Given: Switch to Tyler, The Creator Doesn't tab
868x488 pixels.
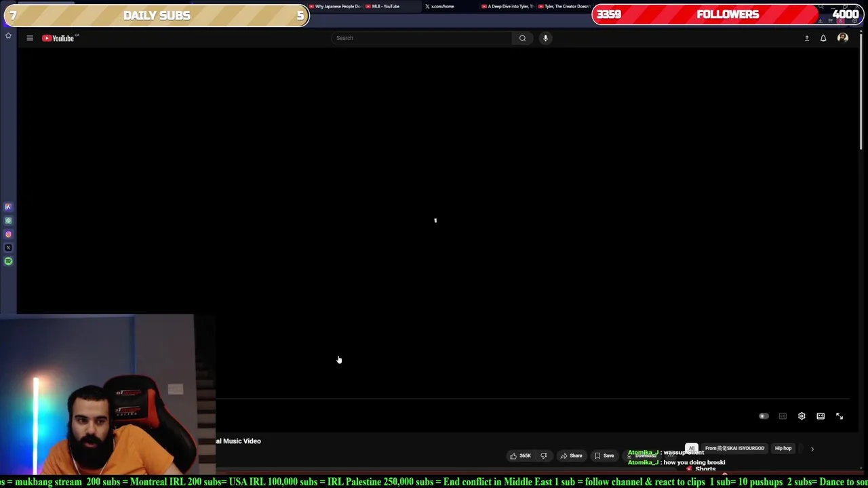Looking at the screenshot, I should (564, 6).
